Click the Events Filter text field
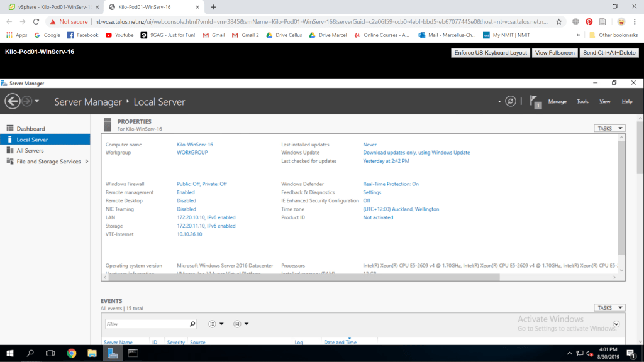This screenshot has width=644, height=362. point(146,324)
